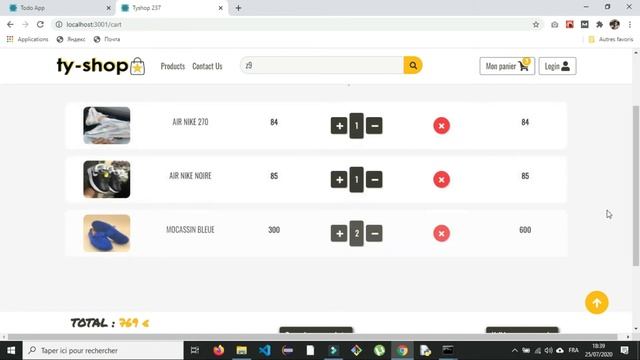
Task: Increase quantity of MOCASSIN BLEUE
Action: tap(339, 233)
